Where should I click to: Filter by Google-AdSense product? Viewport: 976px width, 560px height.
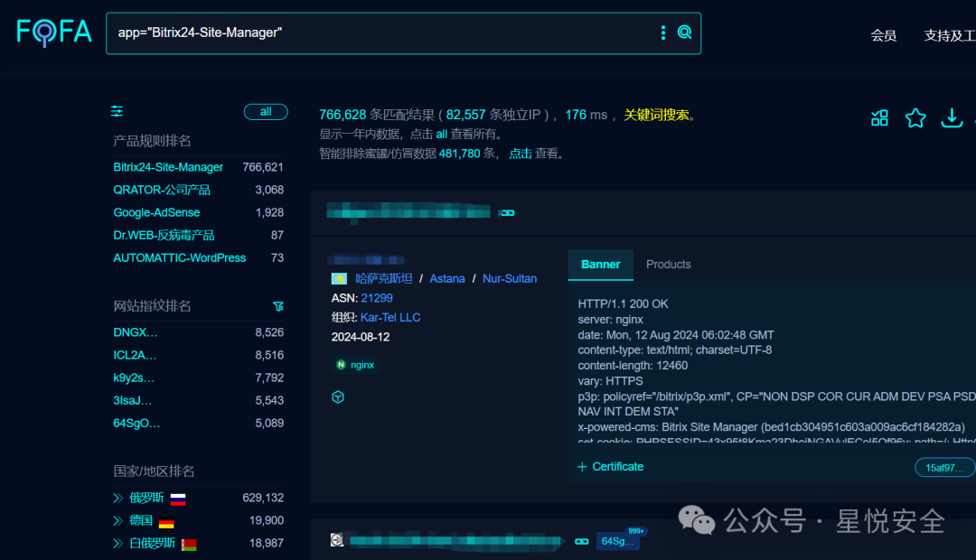156,213
